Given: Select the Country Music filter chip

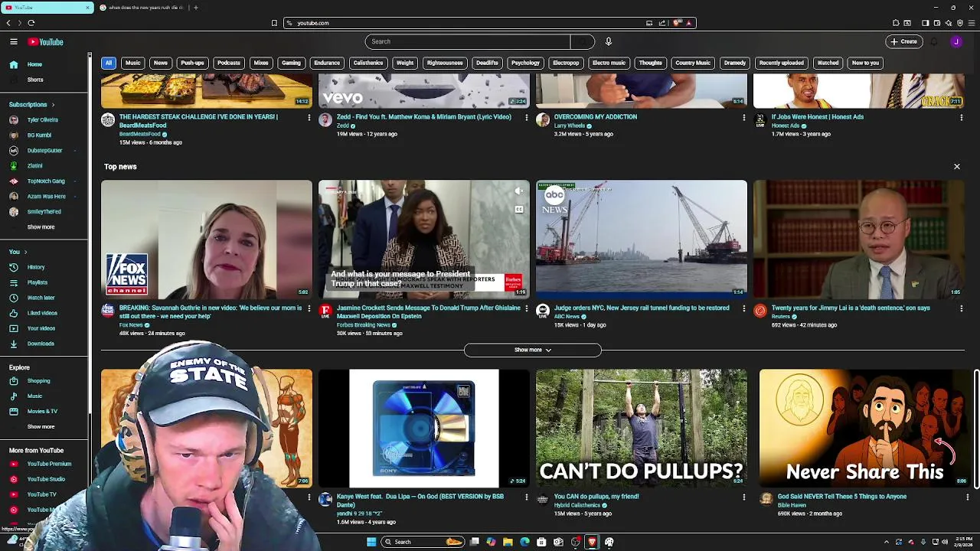Looking at the screenshot, I should tap(693, 63).
